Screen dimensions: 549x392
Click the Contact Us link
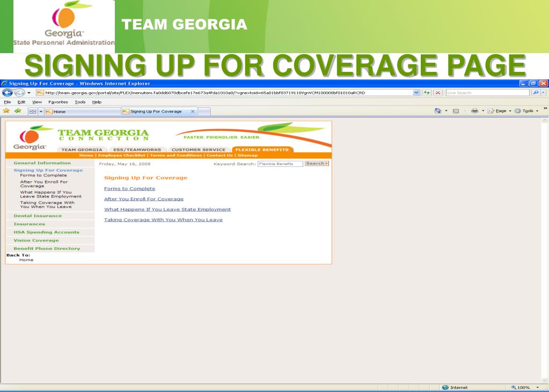pos(219,156)
